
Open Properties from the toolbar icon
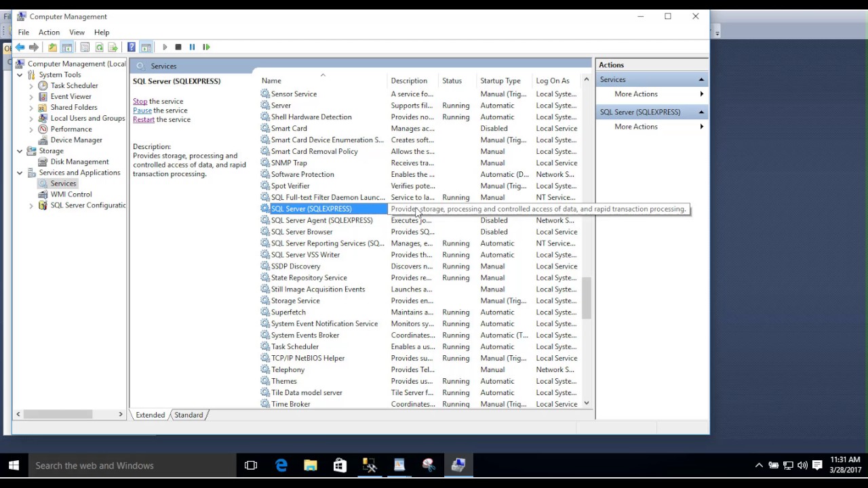pyautogui.click(x=85, y=47)
